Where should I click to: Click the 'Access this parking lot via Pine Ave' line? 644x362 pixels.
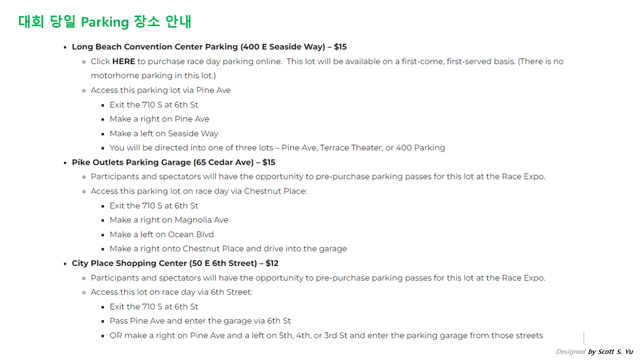click(160, 90)
